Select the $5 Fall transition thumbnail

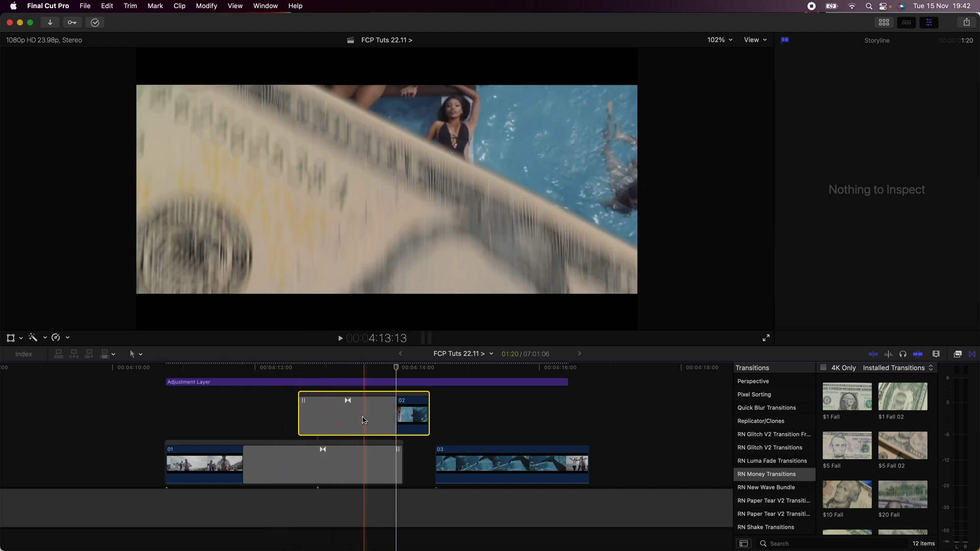point(847,445)
